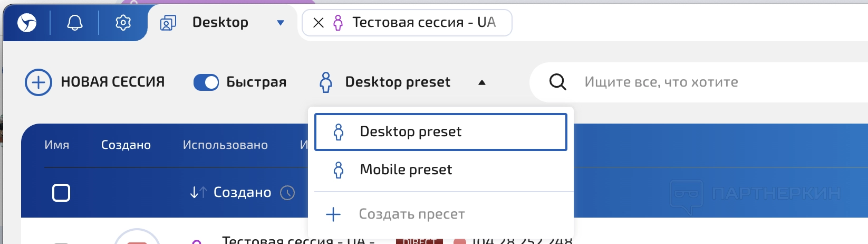This screenshot has width=868, height=244.
Task: Click the Dolphin logo icon
Action: coord(27,23)
